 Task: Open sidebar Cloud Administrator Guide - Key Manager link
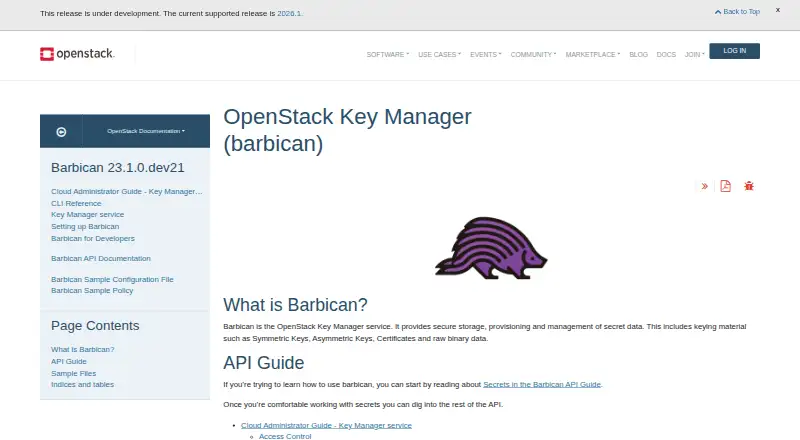127,191
